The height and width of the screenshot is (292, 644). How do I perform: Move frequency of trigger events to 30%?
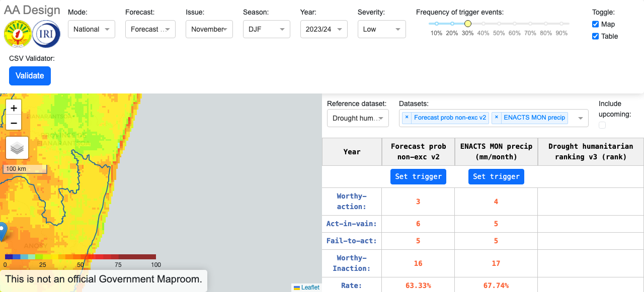click(467, 23)
